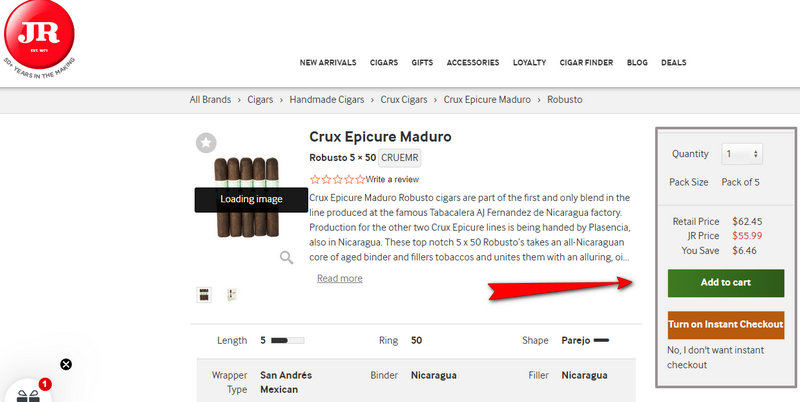
Task: Dismiss the gift widget with X icon
Action: [x=66, y=364]
